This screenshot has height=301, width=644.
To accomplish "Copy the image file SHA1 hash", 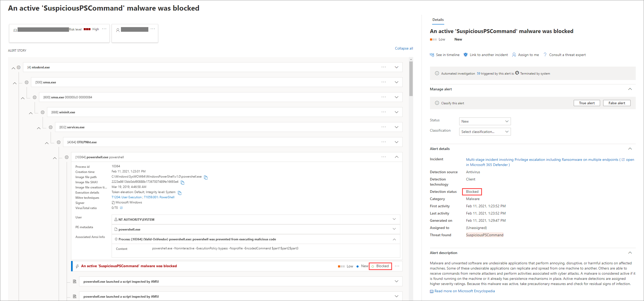I will pos(182,183).
